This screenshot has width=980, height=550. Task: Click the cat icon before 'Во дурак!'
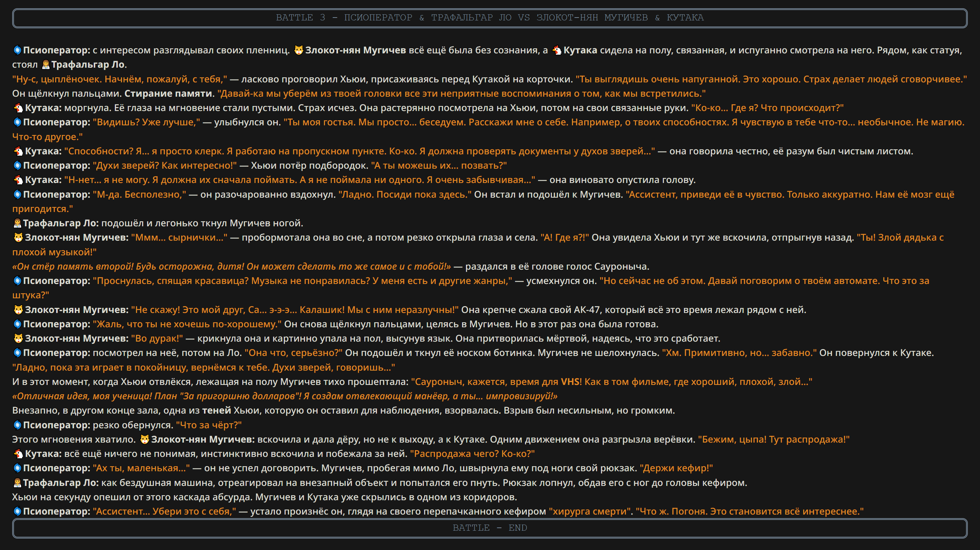18,338
